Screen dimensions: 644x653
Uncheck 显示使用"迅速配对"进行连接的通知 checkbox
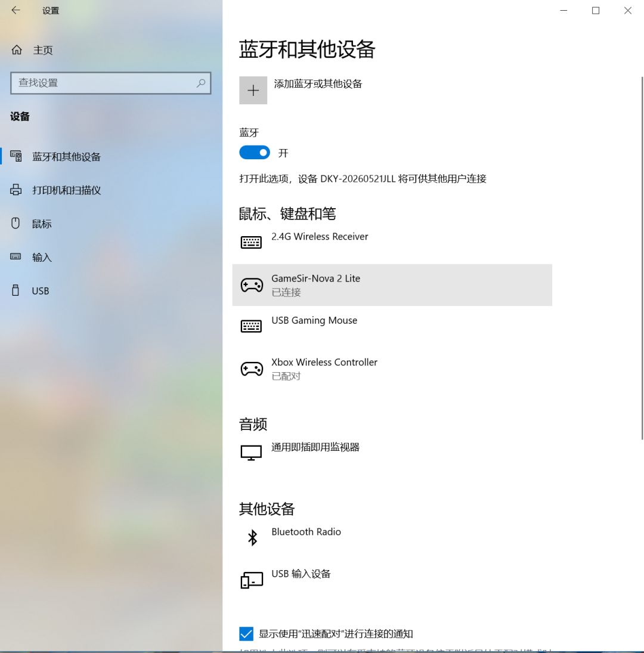tap(246, 634)
